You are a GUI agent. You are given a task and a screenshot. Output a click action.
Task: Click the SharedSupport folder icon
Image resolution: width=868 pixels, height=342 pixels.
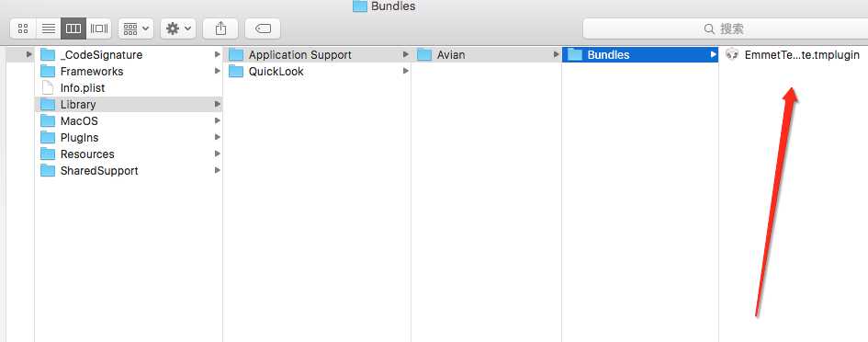point(48,170)
